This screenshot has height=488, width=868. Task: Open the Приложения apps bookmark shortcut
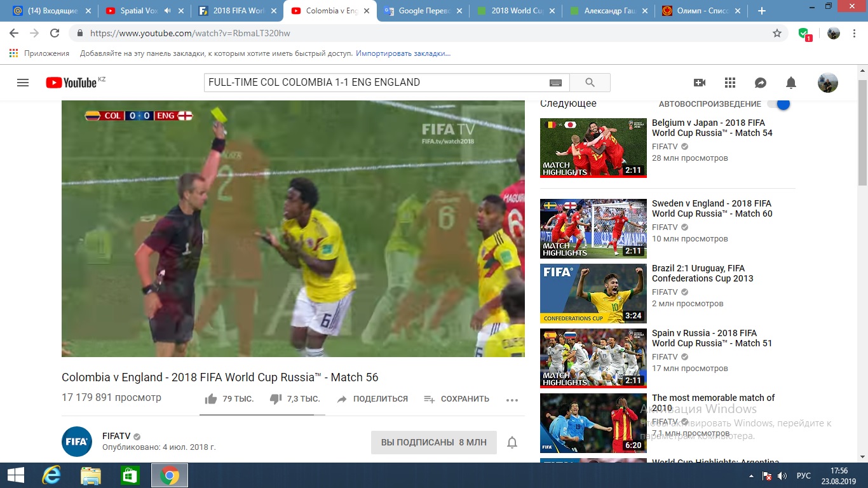39,53
